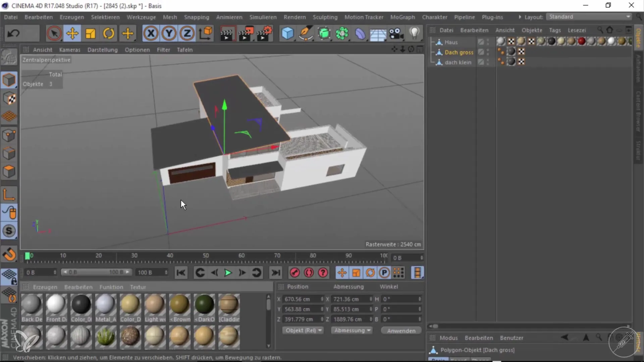Screen dimensions: 644x362
Task: Open the Tags menu in object manager
Action: (555, 30)
